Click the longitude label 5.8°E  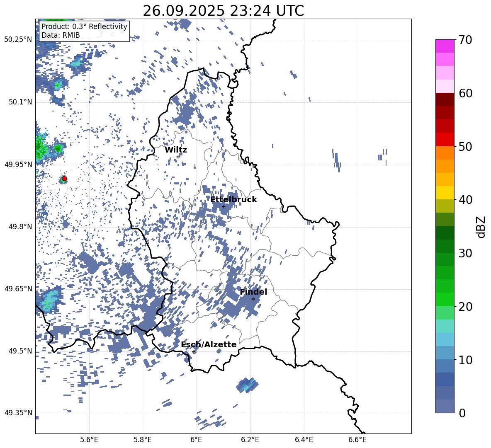(x=143, y=440)
